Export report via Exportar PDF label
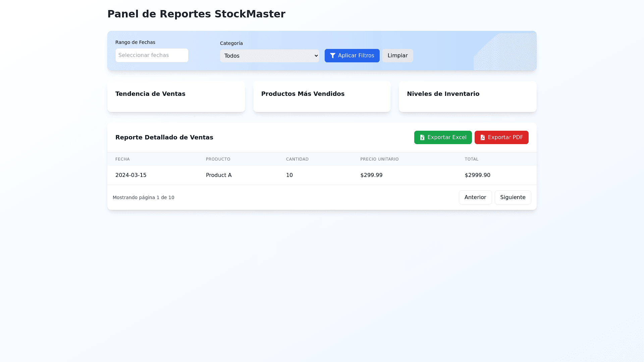The image size is (644, 362). click(x=505, y=137)
